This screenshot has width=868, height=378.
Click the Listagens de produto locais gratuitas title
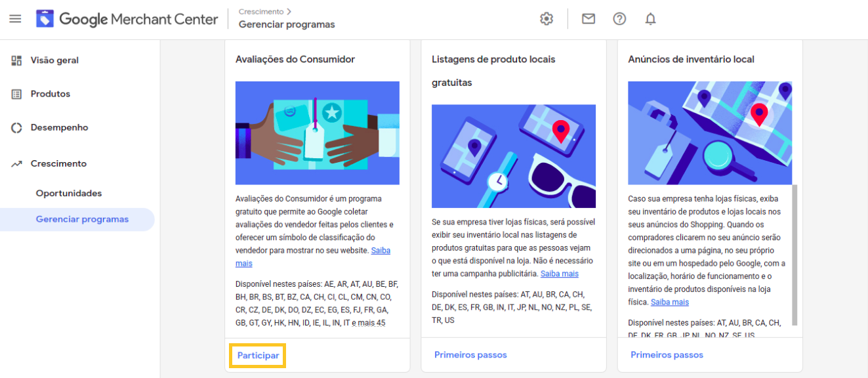[x=493, y=71]
